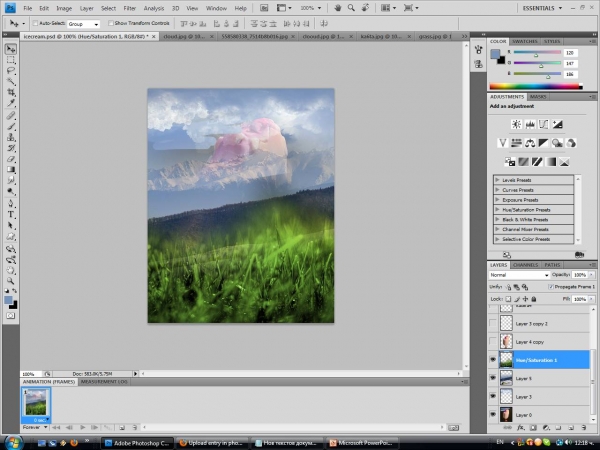Select the Eraser tool
The height and width of the screenshot is (450, 600).
[x=11, y=159]
